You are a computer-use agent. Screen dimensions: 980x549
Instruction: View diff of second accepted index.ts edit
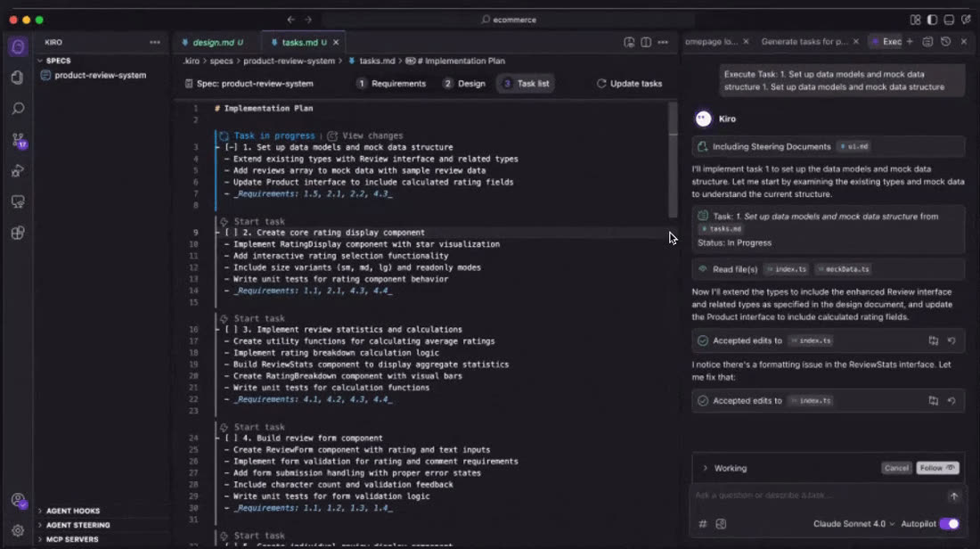pyautogui.click(x=933, y=401)
